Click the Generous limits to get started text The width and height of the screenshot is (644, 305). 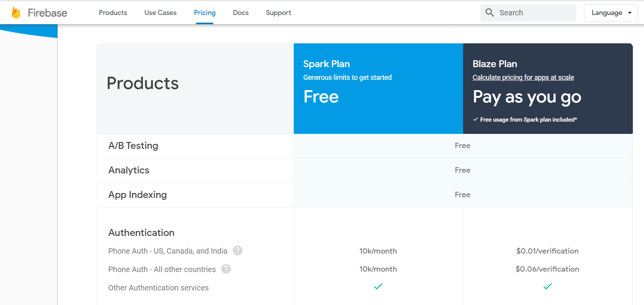[x=348, y=77]
